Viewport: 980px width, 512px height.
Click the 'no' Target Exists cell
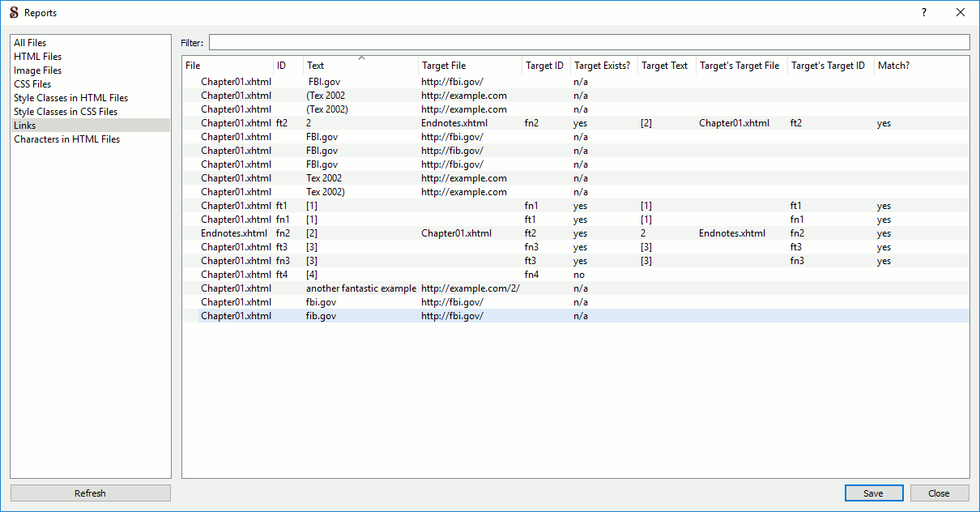coord(579,275)
